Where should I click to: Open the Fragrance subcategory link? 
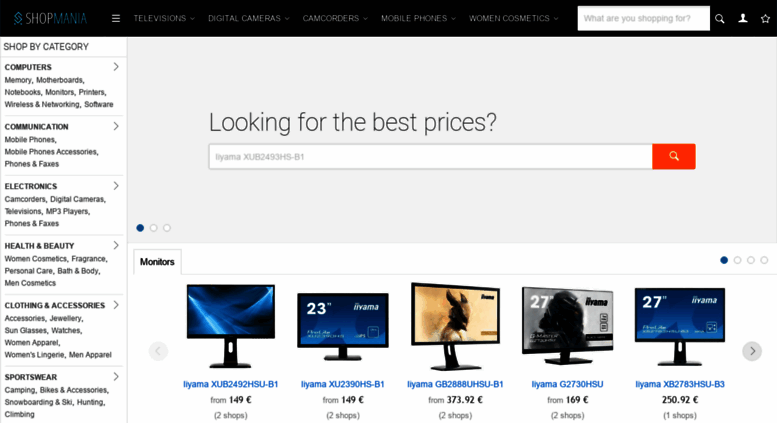coord(89,259)
